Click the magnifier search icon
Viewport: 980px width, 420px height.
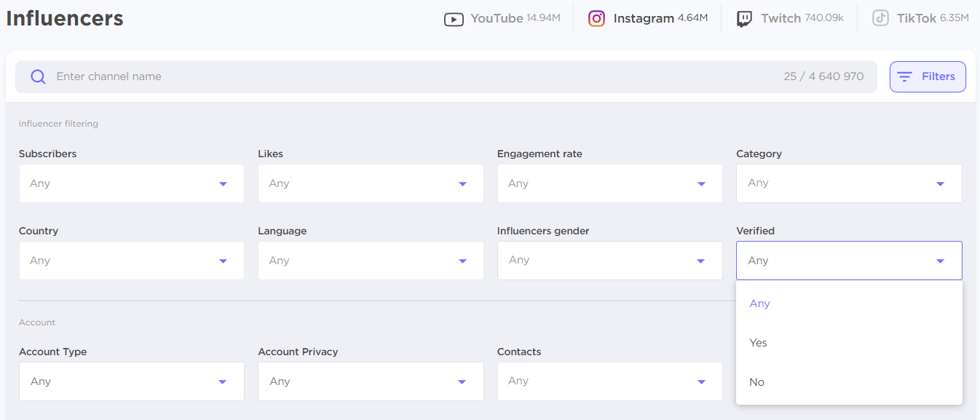tap(38, 76)
